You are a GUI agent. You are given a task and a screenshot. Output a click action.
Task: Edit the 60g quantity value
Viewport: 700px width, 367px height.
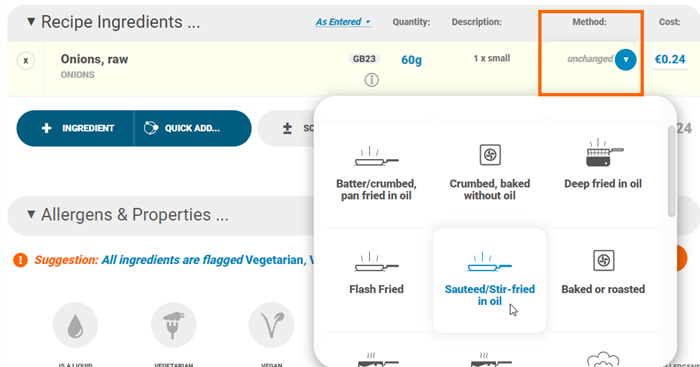(x=411, y=60)
